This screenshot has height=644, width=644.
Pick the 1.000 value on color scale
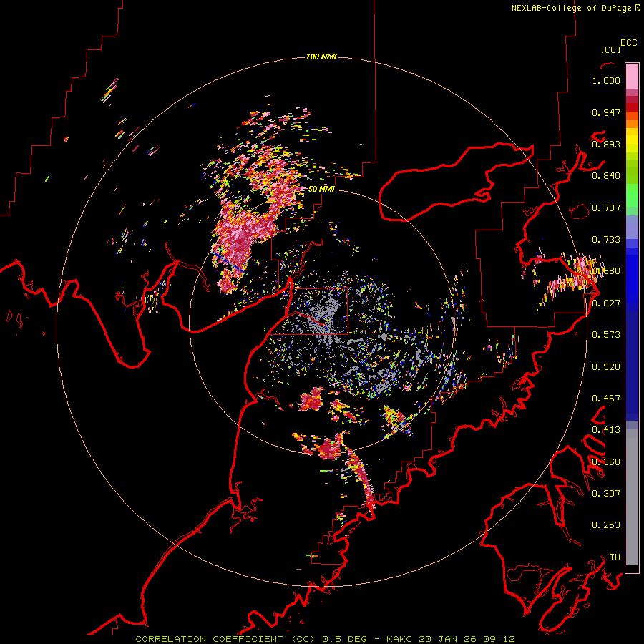pos(606,80)
